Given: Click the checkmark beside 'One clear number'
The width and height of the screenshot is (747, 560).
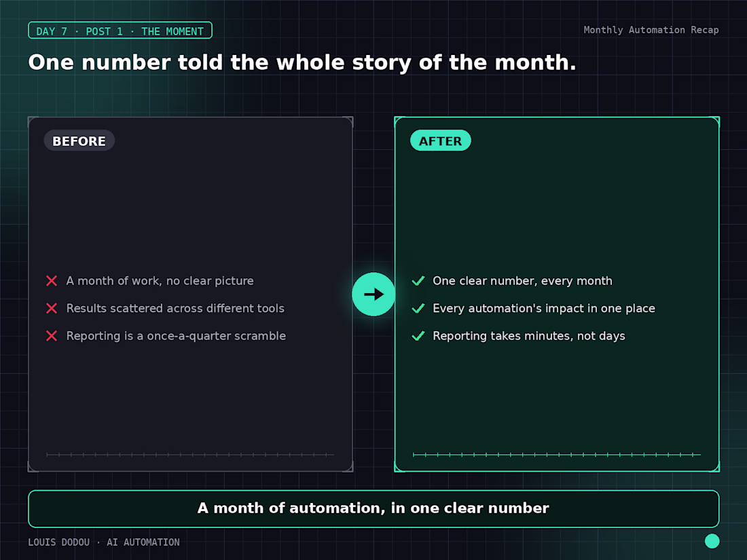Looking at the screenshot, I should pyautogui.click(x=418, y=281).
